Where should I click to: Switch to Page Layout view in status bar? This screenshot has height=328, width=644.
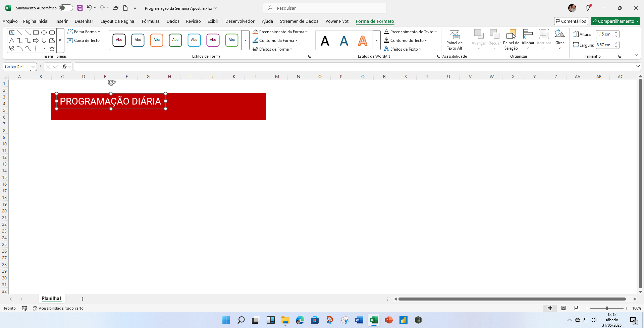click(563, 308)
